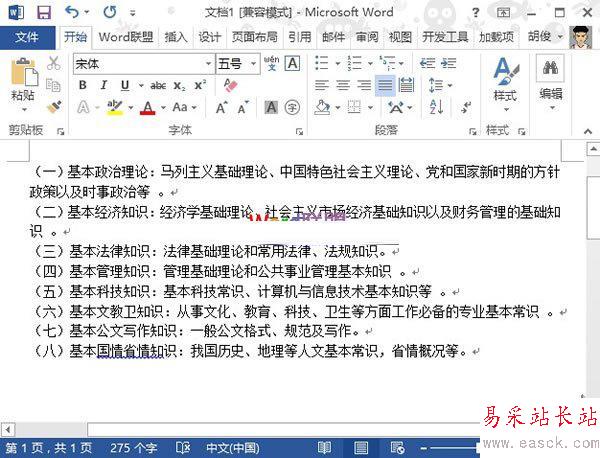The image size is (600, 458).
Task: Apply distributed alignment
Action: (x=406, y=85)
